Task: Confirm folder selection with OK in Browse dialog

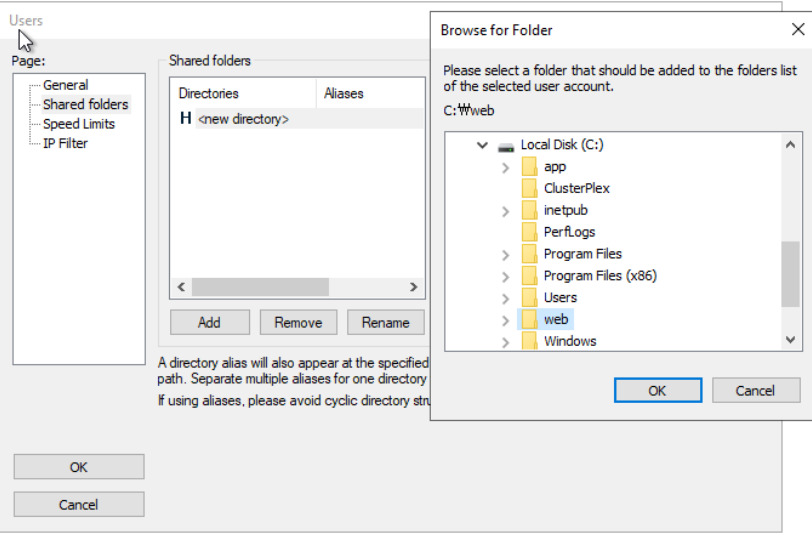Action: (x=658, y=390)
